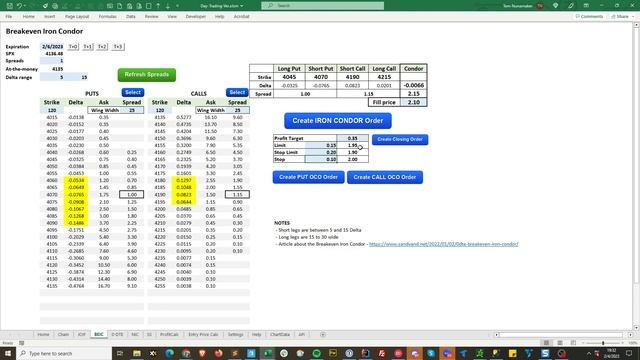Click the T+2 expiration button
The width and height of the screenshot is (640, 360).
[102, 47]
